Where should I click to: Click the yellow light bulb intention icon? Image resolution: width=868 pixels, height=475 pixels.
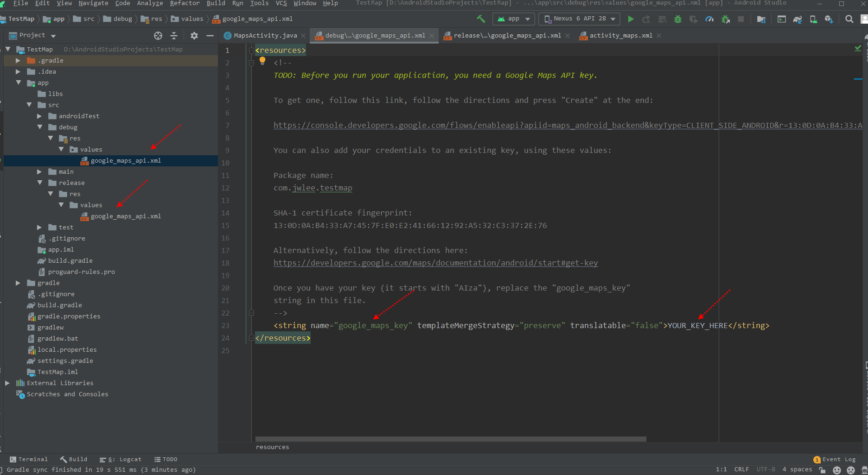click(262, 60)
